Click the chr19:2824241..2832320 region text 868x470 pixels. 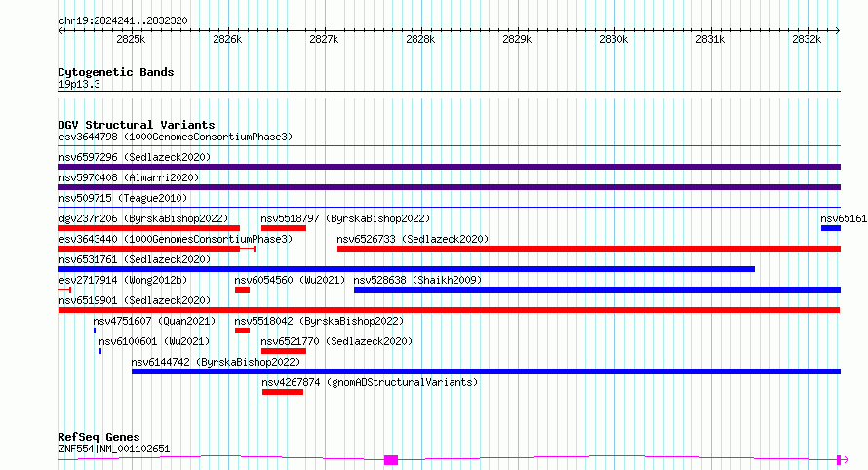click(x=123, y=20)
